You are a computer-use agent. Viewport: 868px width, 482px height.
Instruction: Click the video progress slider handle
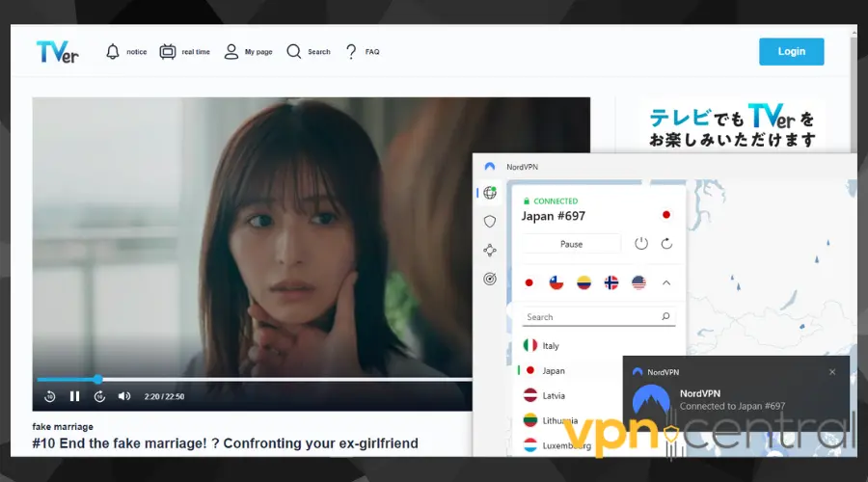coord(98,379)
